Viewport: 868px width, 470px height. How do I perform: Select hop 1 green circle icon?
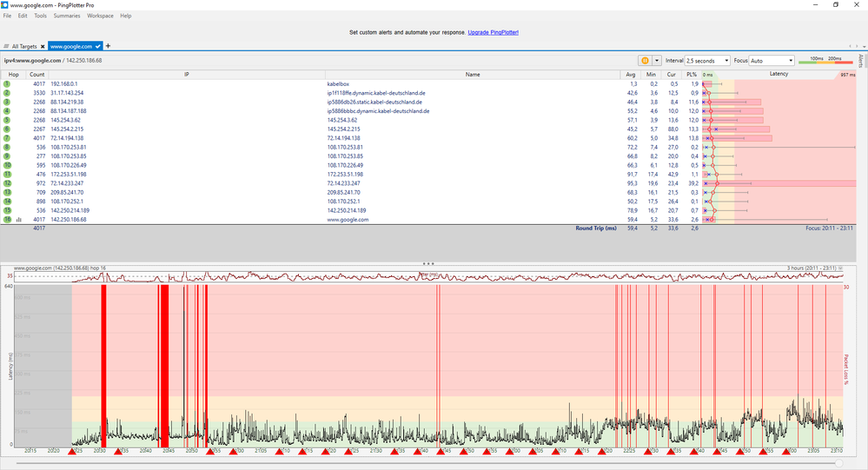tap(7, 83)
